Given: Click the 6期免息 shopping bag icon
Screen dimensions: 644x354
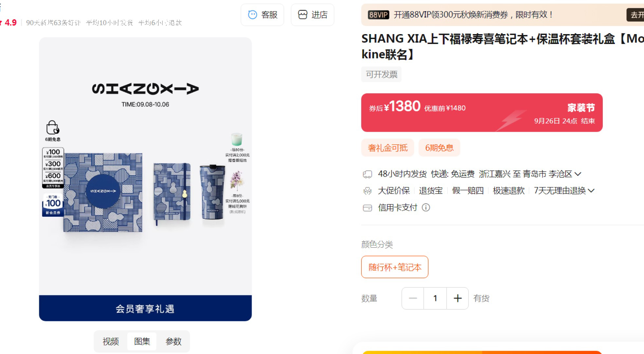Looking at the screenshot, I should (x=52, y=127).
